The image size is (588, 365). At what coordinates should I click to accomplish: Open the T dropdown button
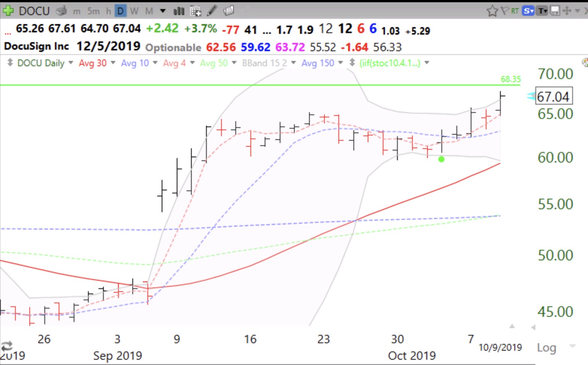coord(542,11)
